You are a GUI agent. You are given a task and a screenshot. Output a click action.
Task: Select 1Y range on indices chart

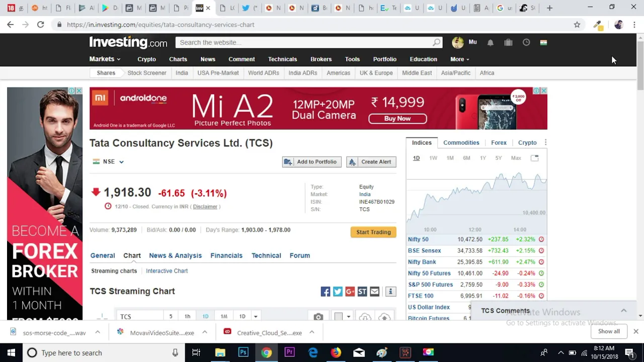pos(483,158)
